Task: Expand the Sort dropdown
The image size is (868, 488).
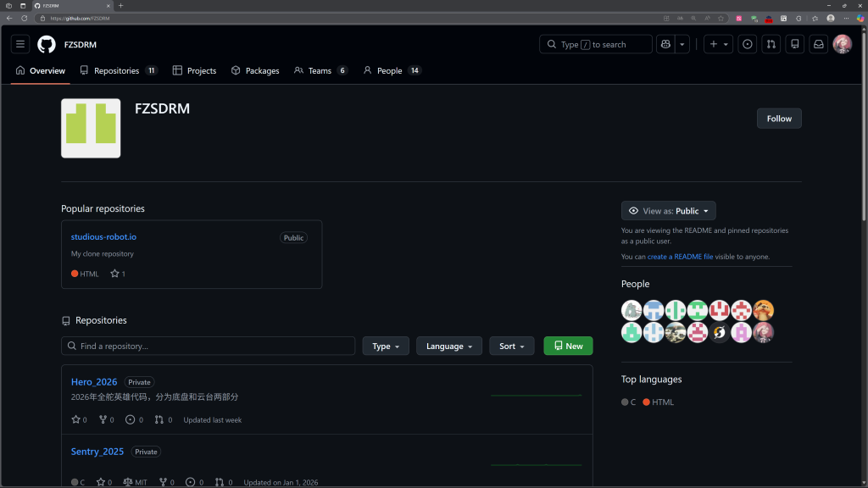Action: pyautogui.click(x=511, y=346)
